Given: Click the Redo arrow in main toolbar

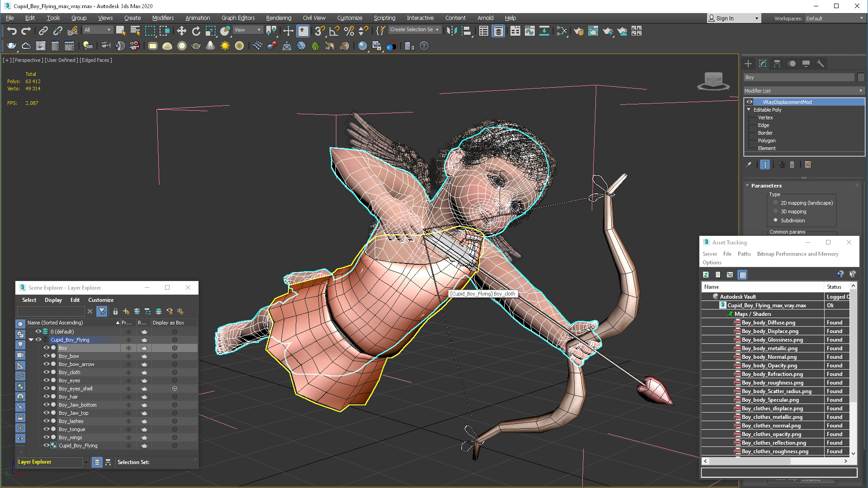Looking at the screenshot, I should 26,31.
